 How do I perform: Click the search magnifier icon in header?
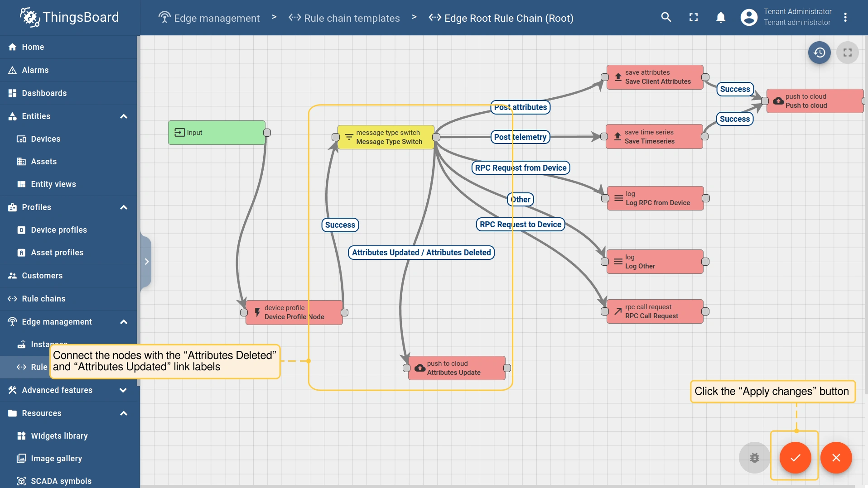(666, 17)
